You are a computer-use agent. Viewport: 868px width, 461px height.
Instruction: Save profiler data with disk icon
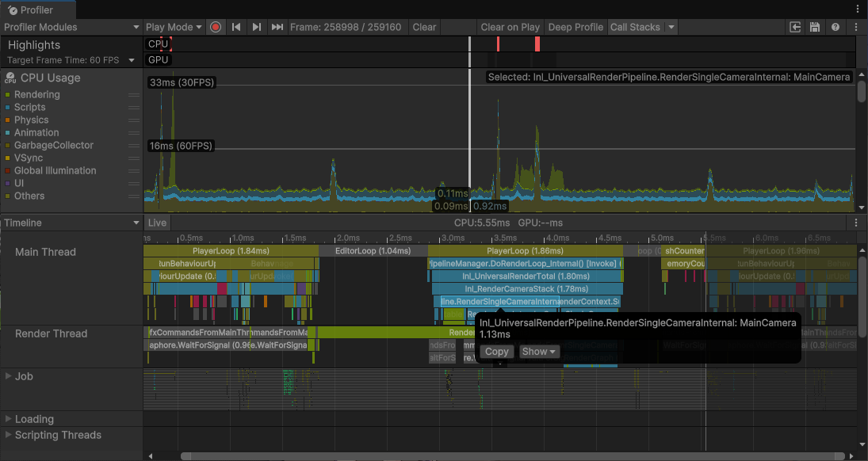815,27
